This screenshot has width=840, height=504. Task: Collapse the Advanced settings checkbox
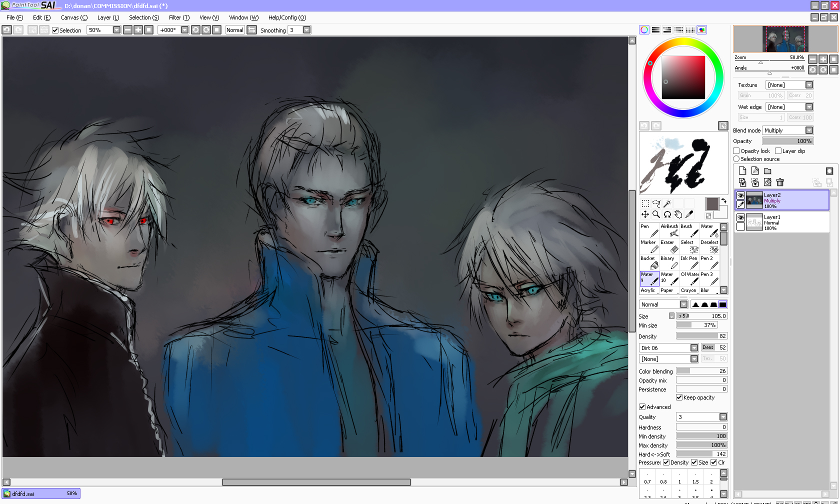[642, 407]
